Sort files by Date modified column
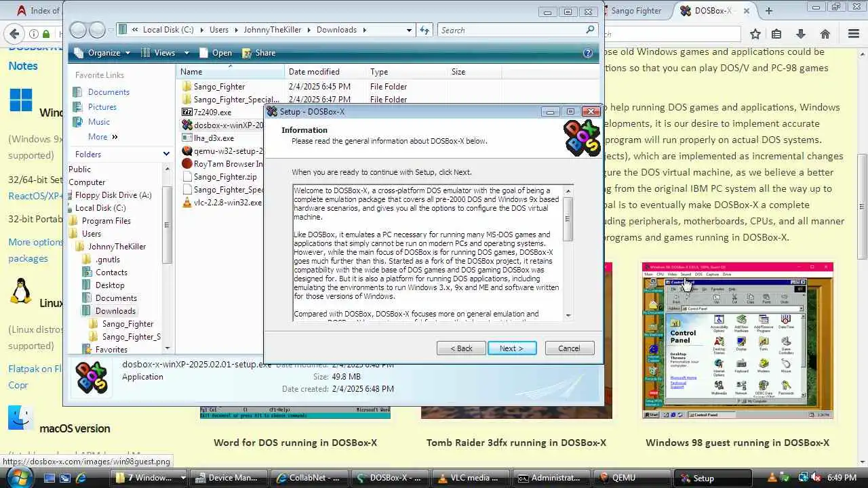 (325, 72)
